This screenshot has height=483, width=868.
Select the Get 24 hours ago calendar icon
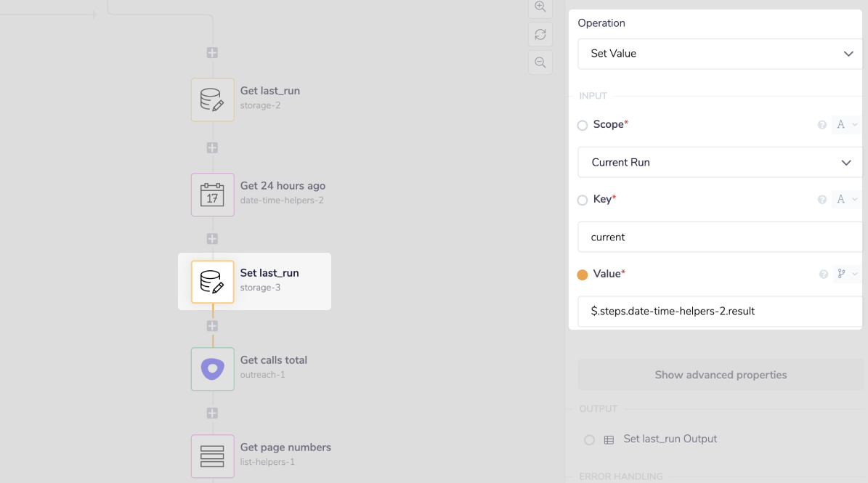pyautogui.click(x=212, y=195)
